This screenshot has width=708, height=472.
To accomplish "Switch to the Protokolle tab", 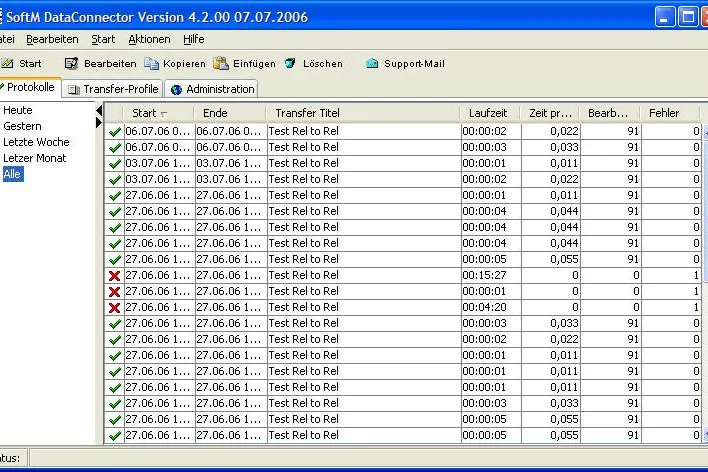I will point(30,87).
